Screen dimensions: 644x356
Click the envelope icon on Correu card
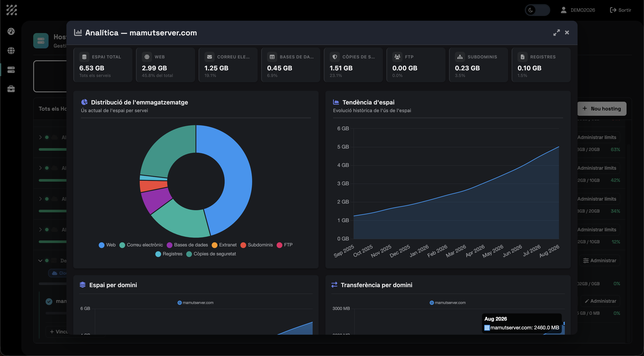pyautogui.click(x=210, y=57)
